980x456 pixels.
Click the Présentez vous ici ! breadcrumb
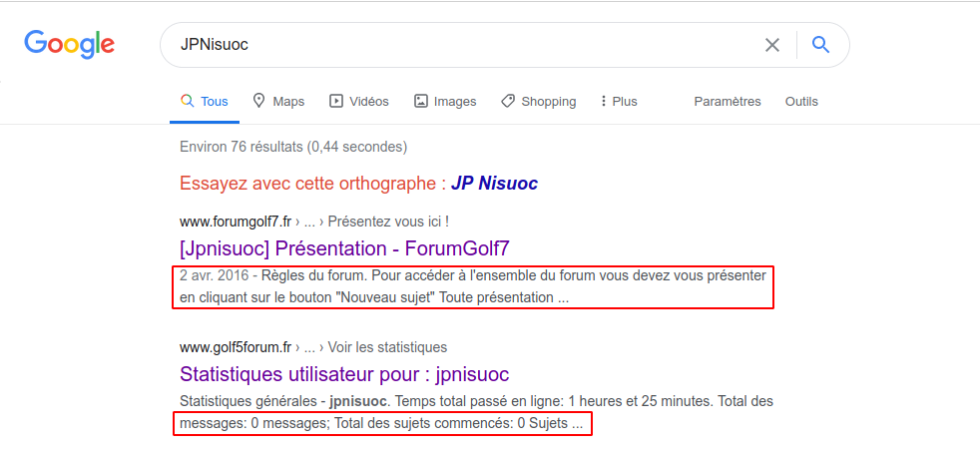389,222
